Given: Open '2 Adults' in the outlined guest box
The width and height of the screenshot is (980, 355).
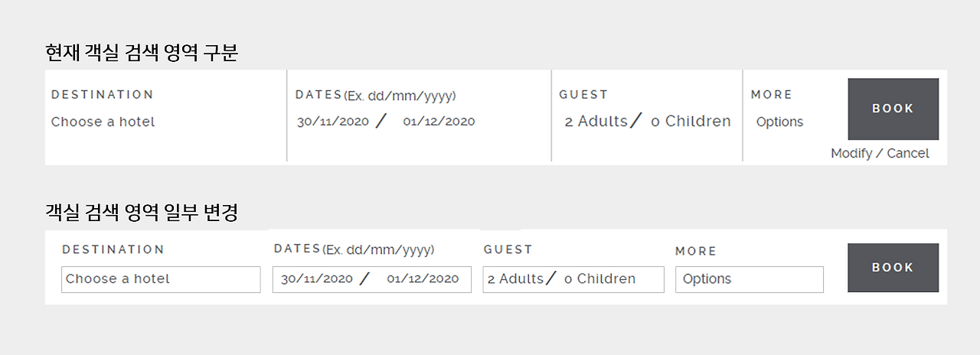Looking at the screenshot, I should [515, 279].
